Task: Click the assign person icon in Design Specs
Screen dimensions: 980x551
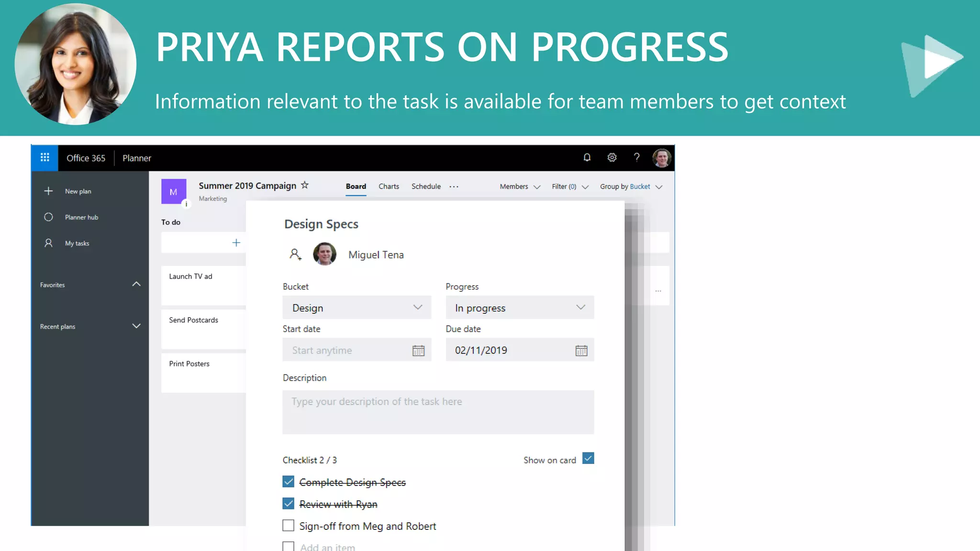Action: pyautogui.click(x=295, y=254)
